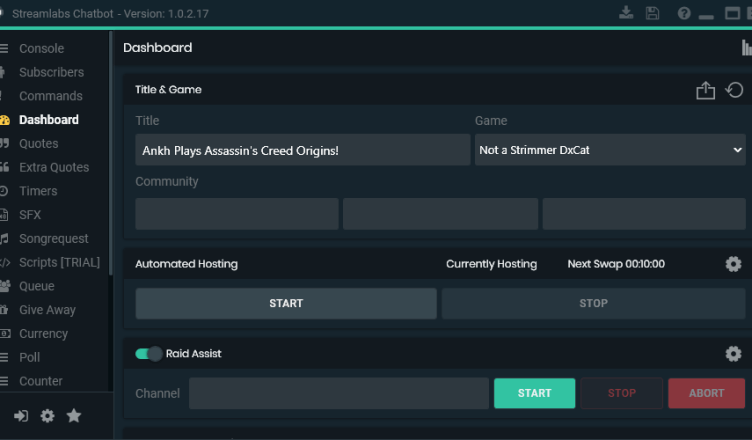The image size is (752, 440).
Task: Open the help question mark icon
Action: click(x=684, y=13)
